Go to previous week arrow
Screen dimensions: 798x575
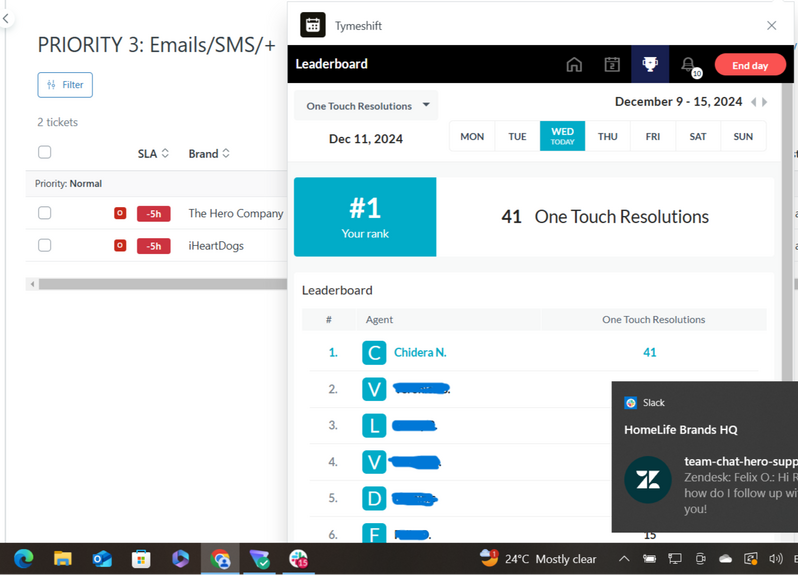click(x=754, y=102)
